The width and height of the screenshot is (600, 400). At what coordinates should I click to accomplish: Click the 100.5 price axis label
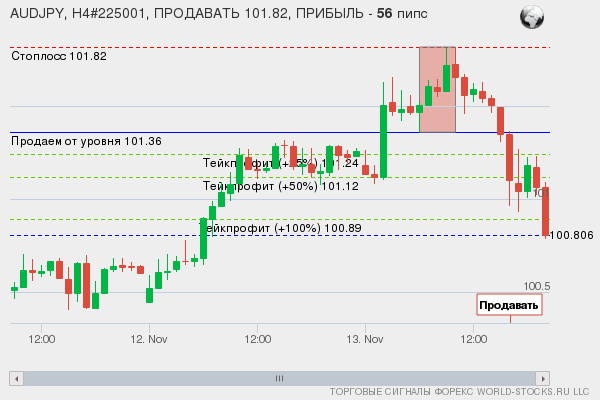[x=536, y=286]
